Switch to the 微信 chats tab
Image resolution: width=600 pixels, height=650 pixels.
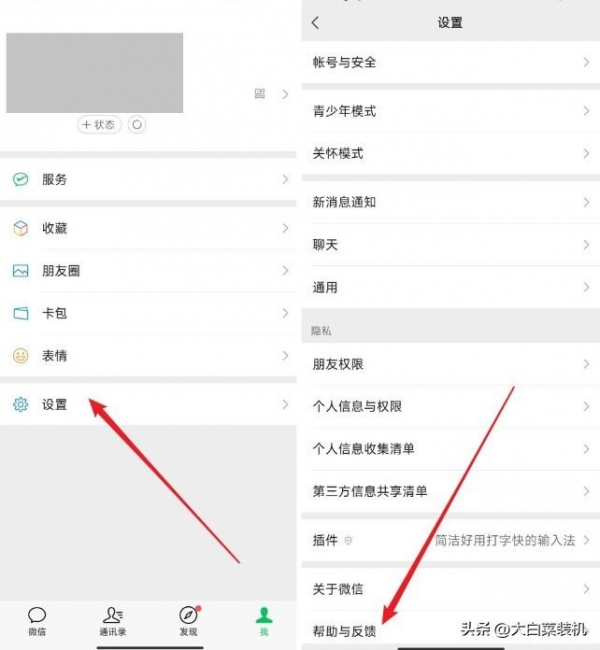pyautogui.click(x=37, y=621)
